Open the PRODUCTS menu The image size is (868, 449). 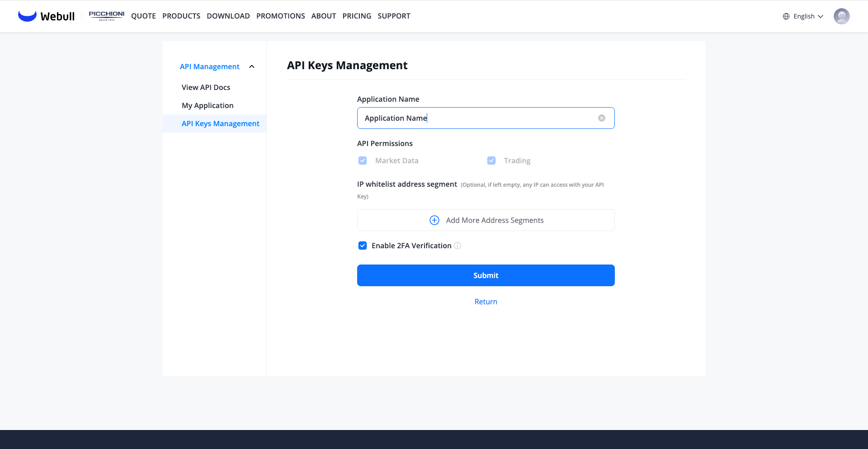(x=181, y=16)
